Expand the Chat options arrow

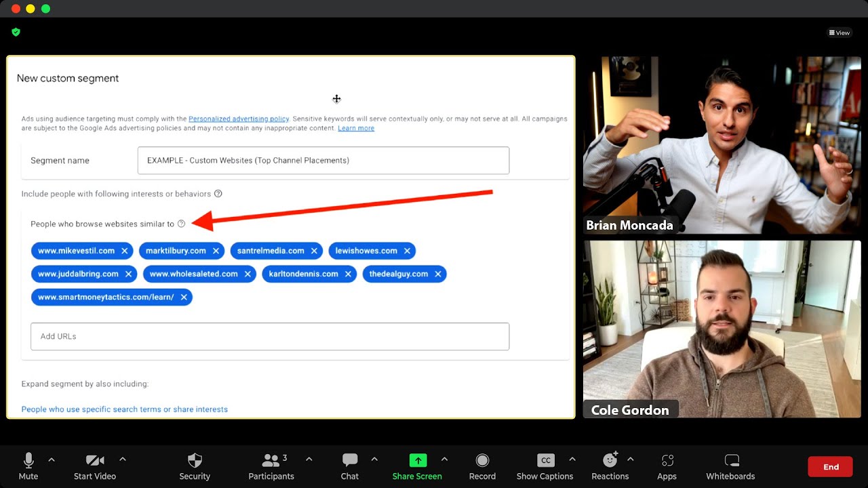point(374,459)
